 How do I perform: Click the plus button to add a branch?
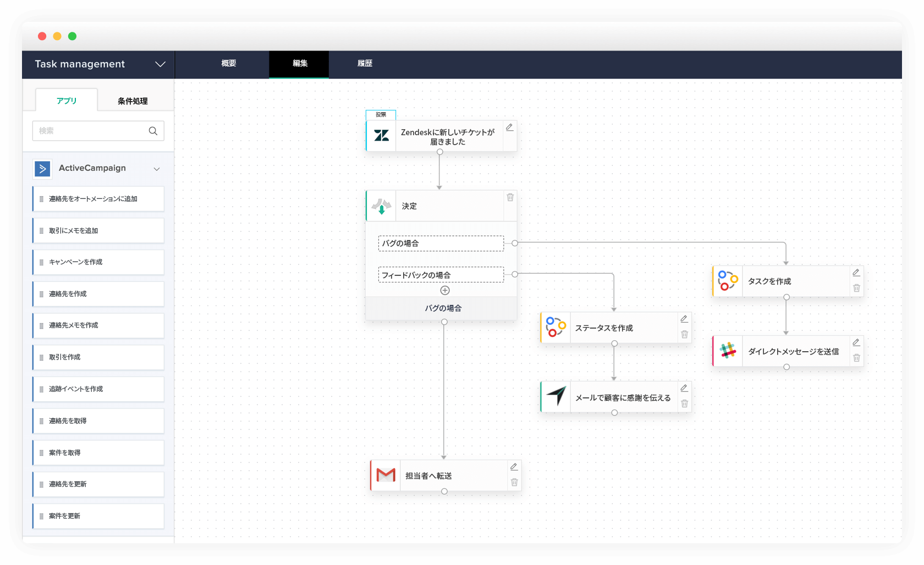[x=444, y=290]
